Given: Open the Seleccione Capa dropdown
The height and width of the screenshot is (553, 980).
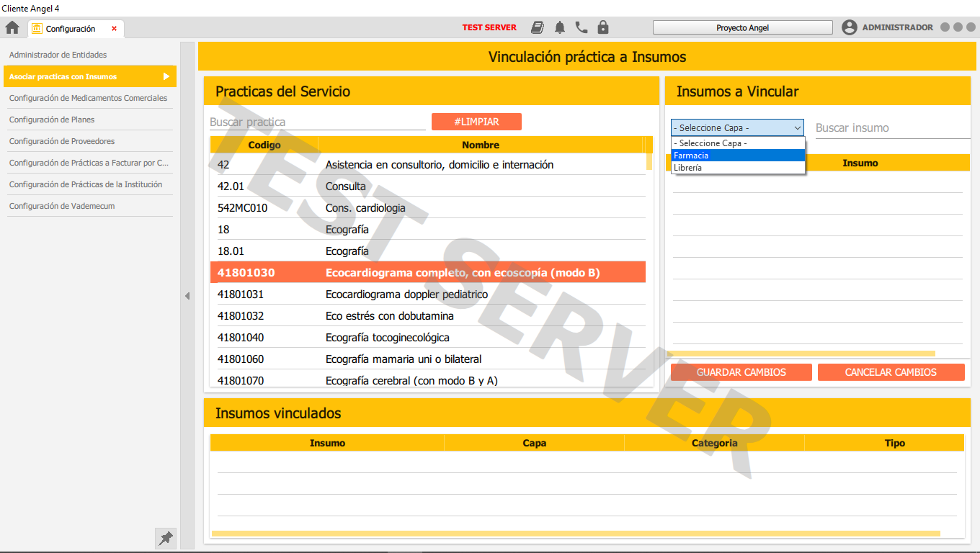Looking at the screenshot, I should [x=737, y=127].
